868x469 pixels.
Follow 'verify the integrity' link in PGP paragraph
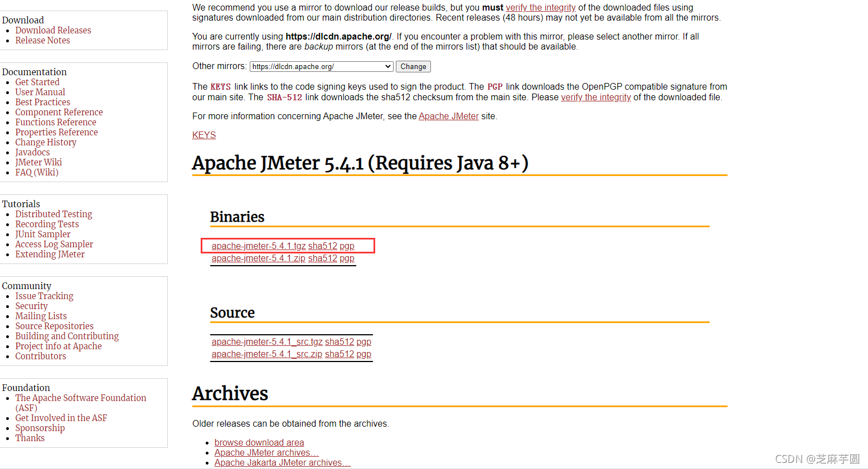coord(596,97)
